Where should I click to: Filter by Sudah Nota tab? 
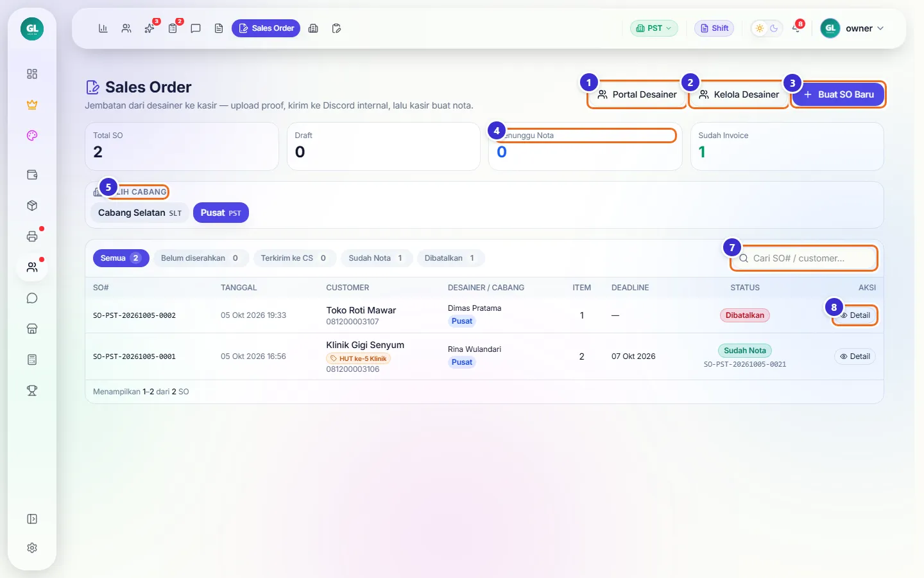tap(375, 258)
